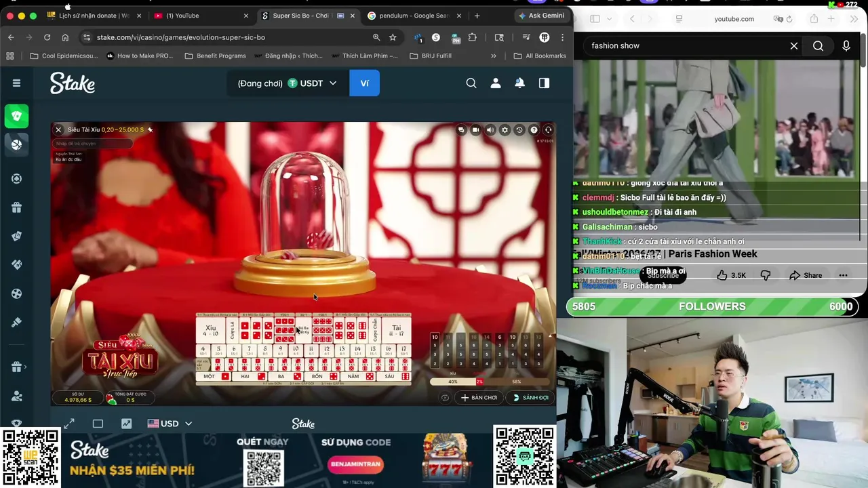868x488 pixels.
Task: Click the game chat input field
Action: tap(92, 144)
